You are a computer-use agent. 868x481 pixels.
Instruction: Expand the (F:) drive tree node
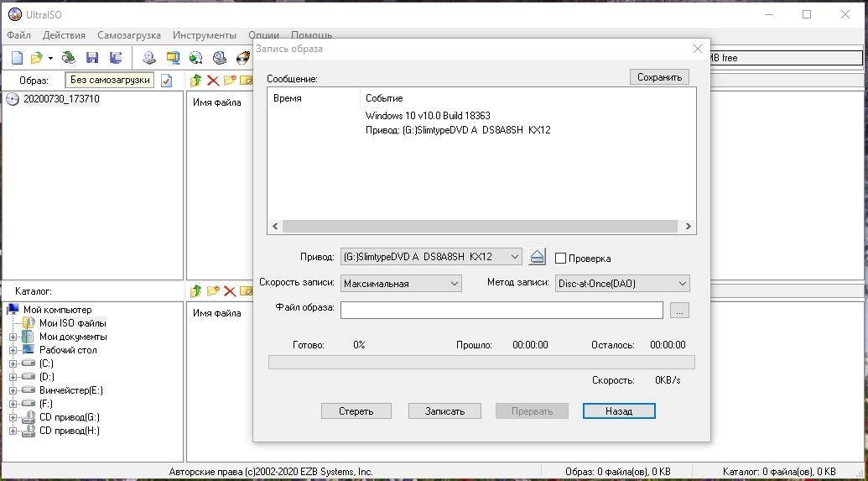pyautogui.click(x=13, y=404)
